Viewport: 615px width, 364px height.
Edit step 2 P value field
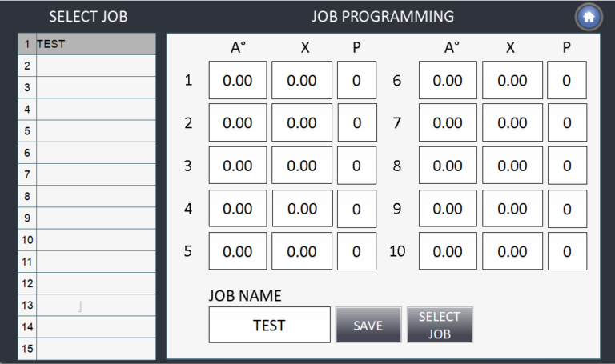coord(357,122)
